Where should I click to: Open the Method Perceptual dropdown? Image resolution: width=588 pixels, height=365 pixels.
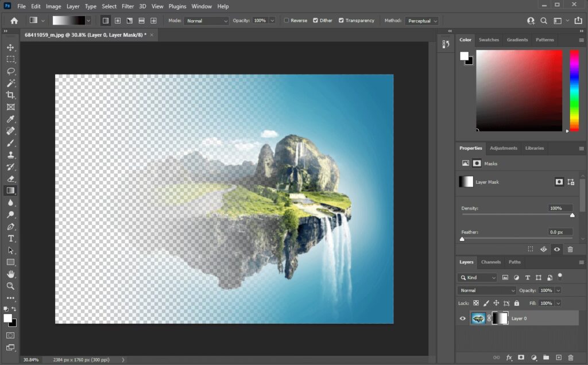pyautogui.click(x=422, y=21)
